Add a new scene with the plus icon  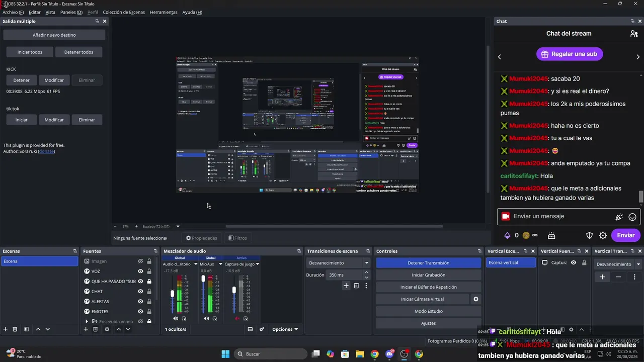click(6, 329)
